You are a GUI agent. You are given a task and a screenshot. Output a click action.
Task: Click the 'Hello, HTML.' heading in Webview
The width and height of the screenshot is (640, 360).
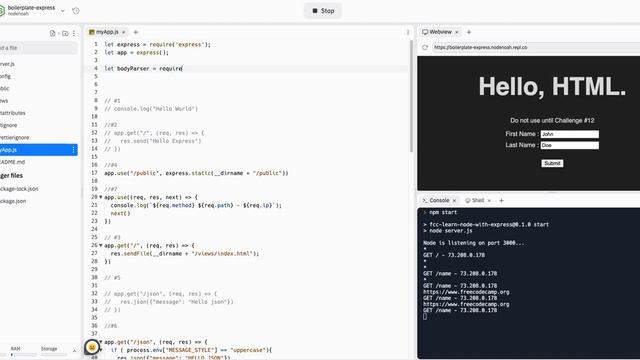(x=552, y=87)
